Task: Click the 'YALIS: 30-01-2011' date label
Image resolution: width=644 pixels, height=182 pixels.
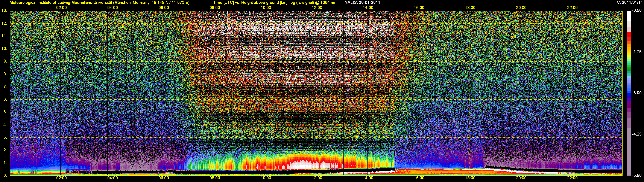Action: pyautogui.click(x=363, y=3)
